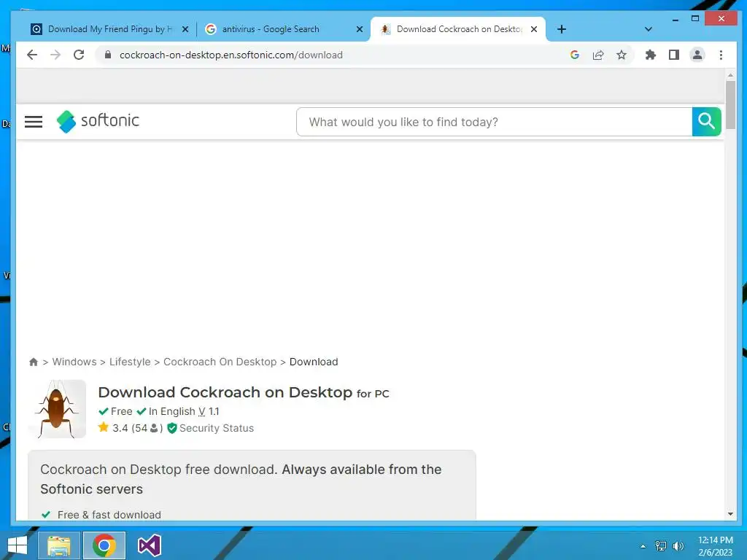Click the address bar URL

pos(231,55)
